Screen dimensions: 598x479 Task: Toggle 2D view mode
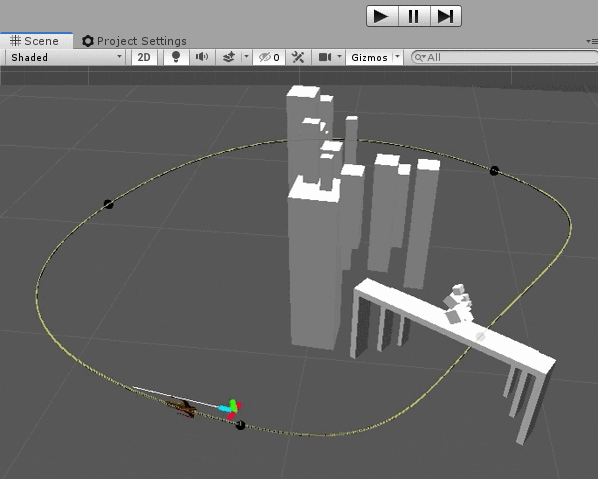click(144, 57)
